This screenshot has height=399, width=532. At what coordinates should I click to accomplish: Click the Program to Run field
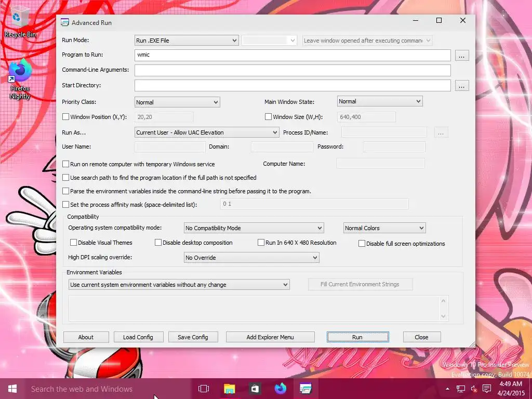pyautogui.click(x=292, y=55)
